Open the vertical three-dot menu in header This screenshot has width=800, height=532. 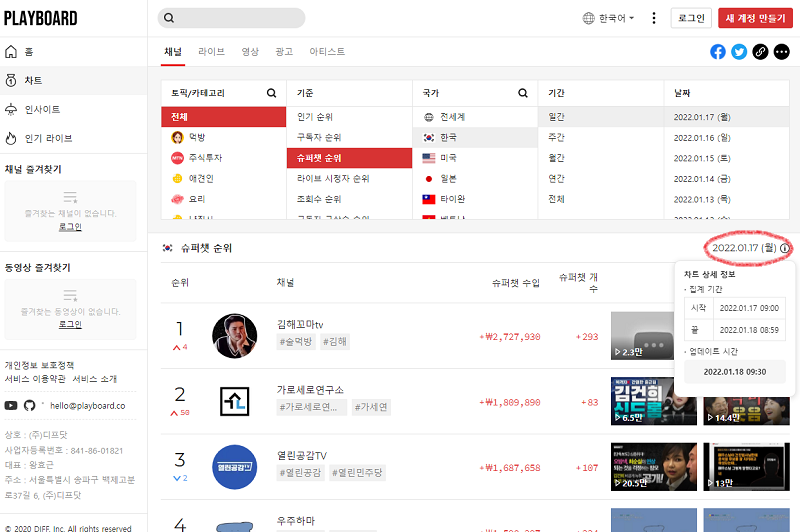(654, 18)
